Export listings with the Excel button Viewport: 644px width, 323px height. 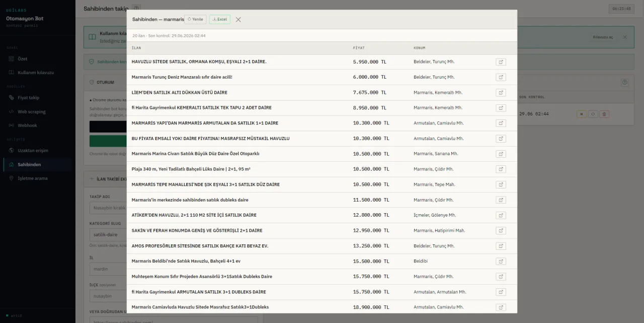(220, 19)
